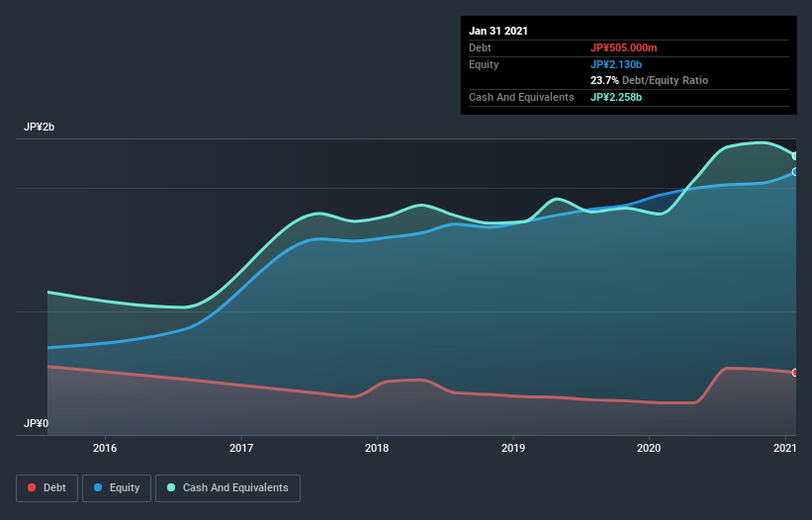This screenshot has height=520, width=812.
Task: Toggle the Debt series legend button
Action: [x=46, y=488]
